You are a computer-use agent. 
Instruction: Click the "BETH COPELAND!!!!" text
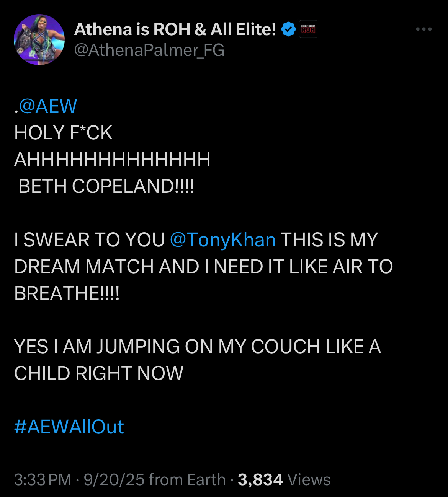click(x=106, y=186)
